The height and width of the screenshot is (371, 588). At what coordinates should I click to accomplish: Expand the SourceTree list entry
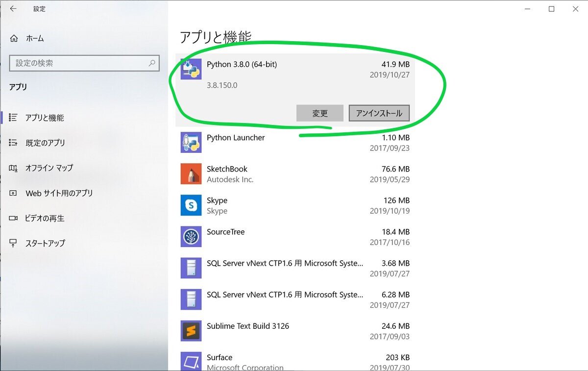point(294,237)
